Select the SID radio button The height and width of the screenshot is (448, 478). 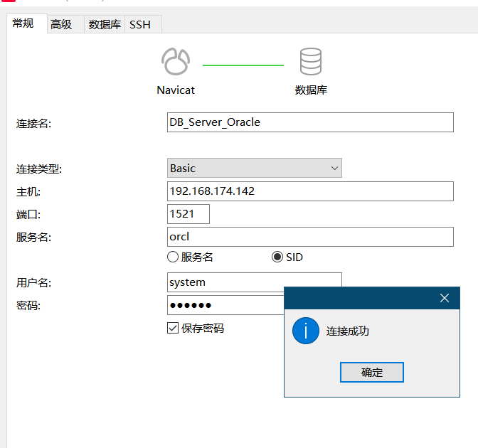tap(277, 257)
